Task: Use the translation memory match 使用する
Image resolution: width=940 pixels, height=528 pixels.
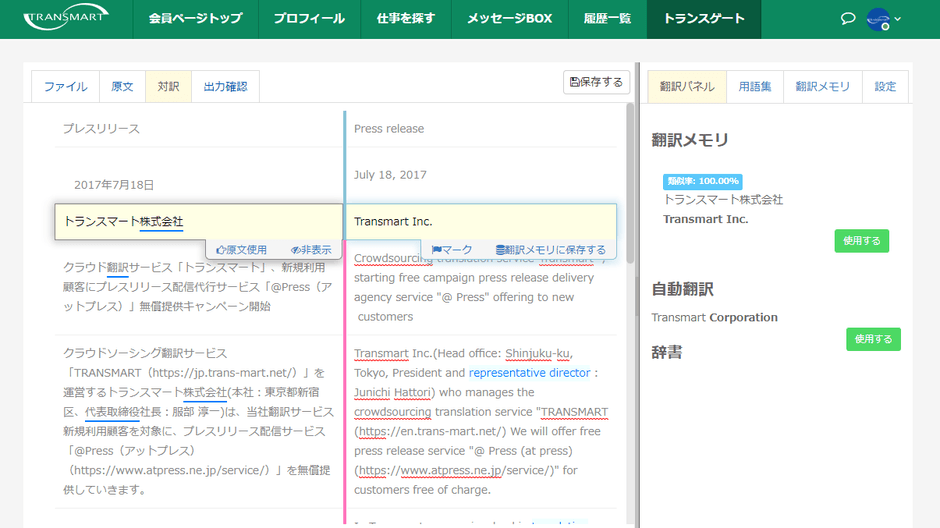Action: [x=861, y=241]
